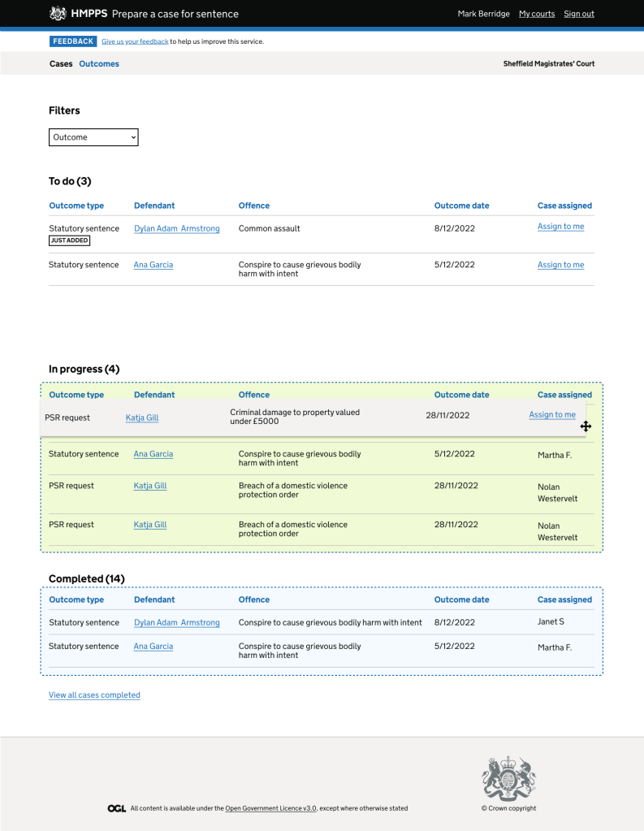Viewport: 644px width, 831px height.
Task: Click the HMPPS crest logo in header
Action: [58, 14]
